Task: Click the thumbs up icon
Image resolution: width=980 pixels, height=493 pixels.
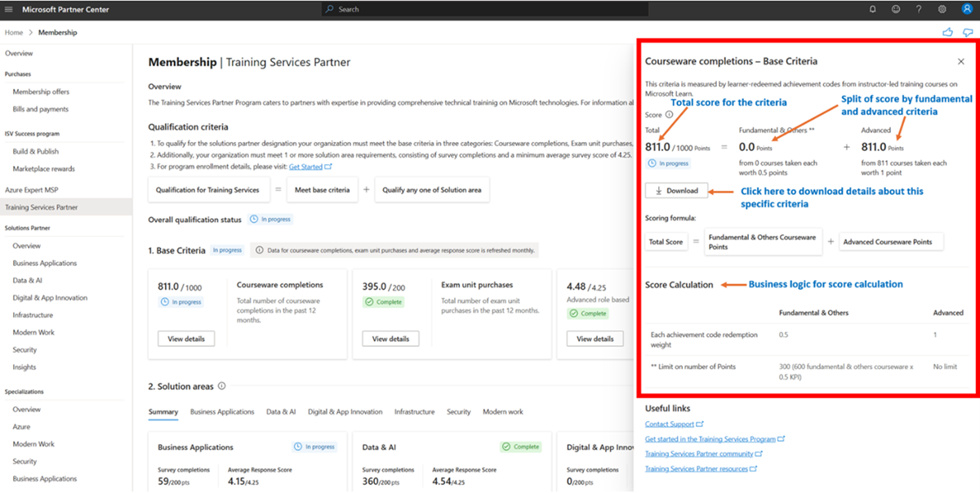Action: click(x=947, y=33)
